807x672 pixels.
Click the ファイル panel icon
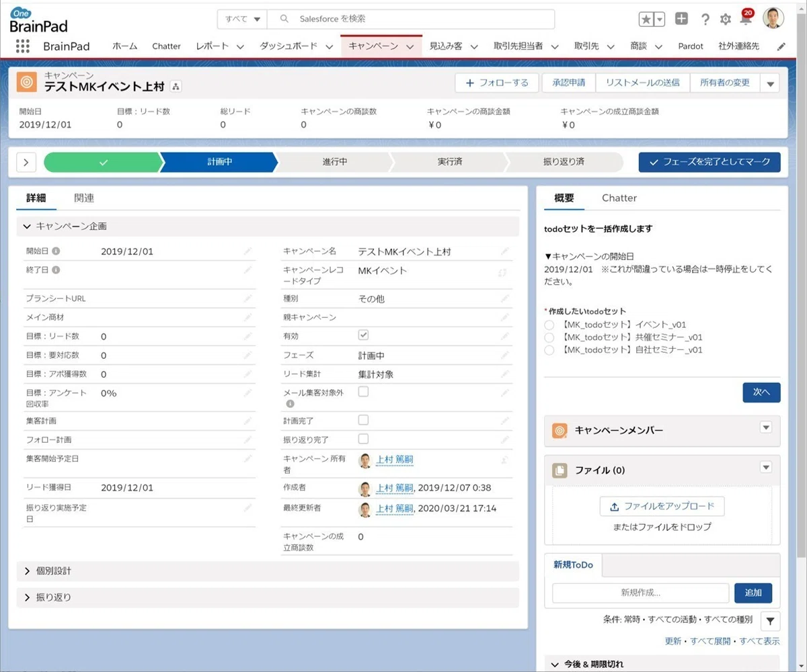point(560,470)
